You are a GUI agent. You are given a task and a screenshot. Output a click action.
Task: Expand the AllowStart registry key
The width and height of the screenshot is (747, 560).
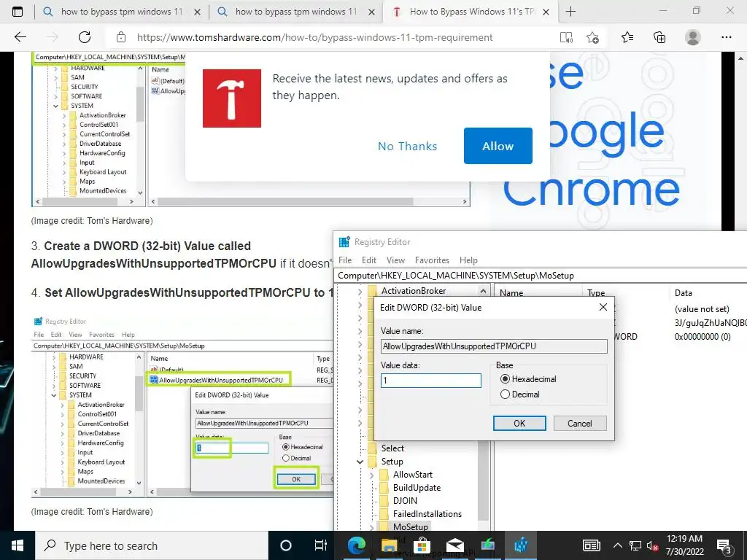371,475
